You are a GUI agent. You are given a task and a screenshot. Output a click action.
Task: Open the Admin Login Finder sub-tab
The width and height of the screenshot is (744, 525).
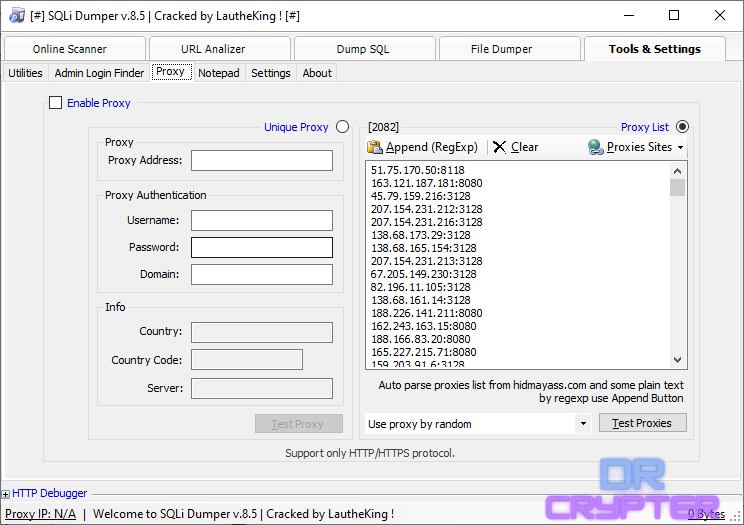click(x=99, y=73)
